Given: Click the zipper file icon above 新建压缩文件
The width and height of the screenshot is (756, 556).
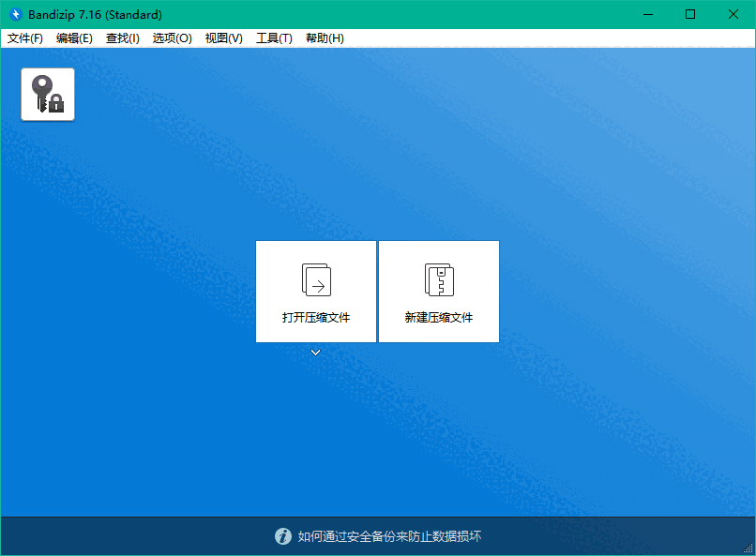Looking at the screenshot, I should (438, 278).
